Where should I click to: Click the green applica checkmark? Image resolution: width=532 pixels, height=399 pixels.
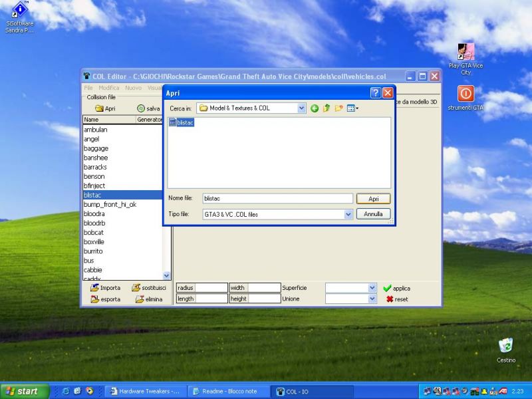[396, 289]
